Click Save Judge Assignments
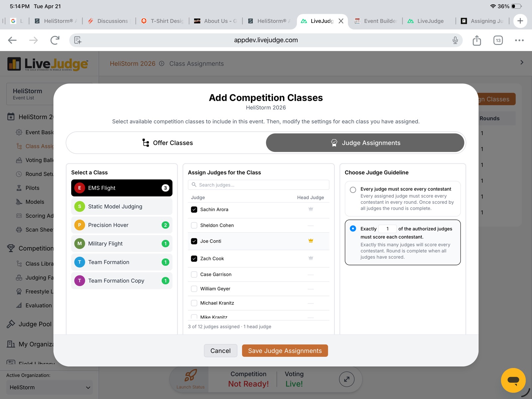The image size is (532, 399). pyautogui.click(x=285, y=351)
